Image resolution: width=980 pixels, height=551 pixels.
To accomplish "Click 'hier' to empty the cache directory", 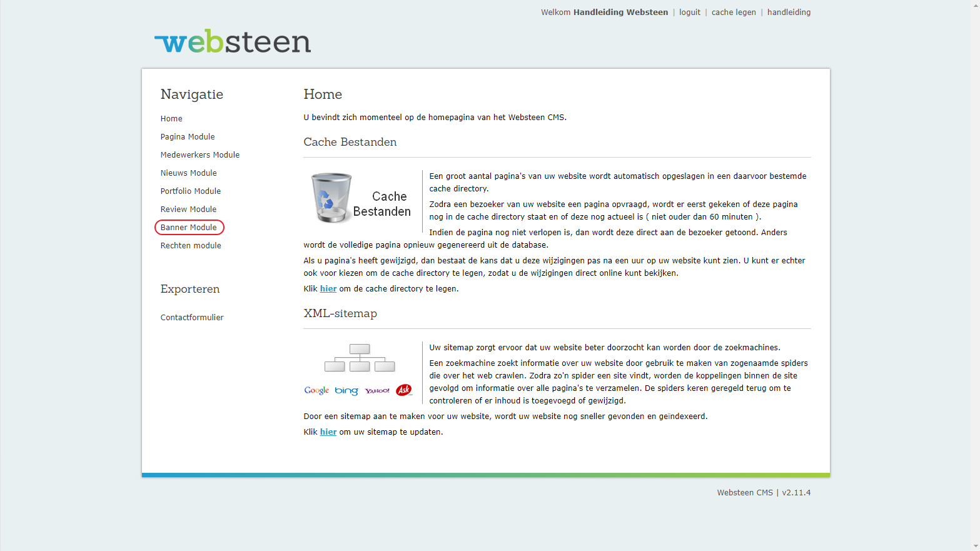I will [328, 289].
